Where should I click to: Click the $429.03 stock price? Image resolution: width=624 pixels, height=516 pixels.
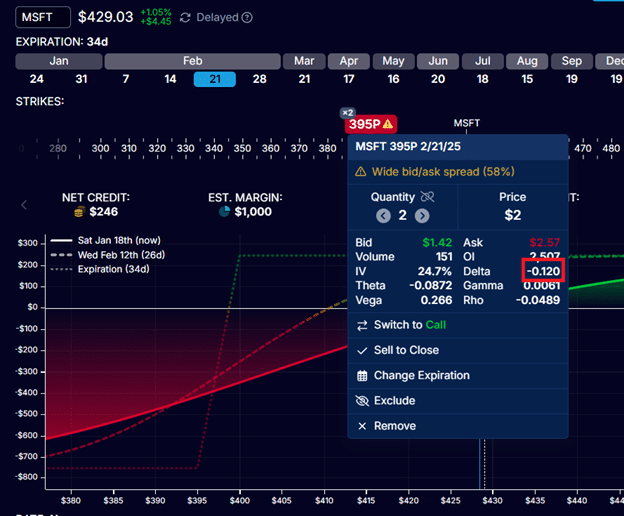[105, 17]
